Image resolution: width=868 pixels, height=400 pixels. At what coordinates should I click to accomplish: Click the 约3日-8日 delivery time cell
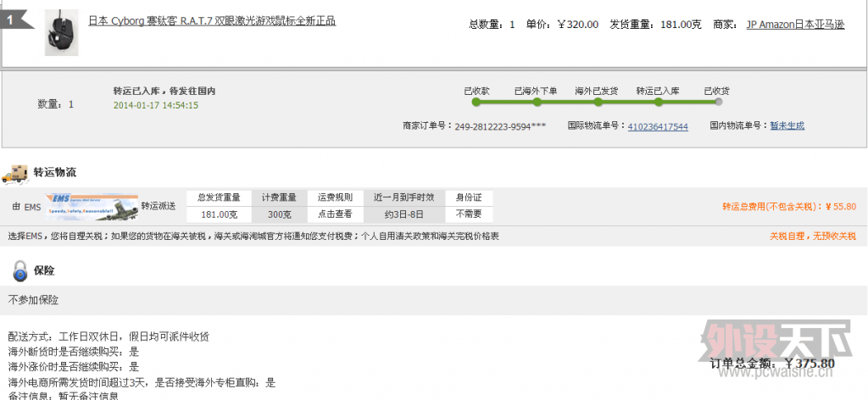[404, 214]
